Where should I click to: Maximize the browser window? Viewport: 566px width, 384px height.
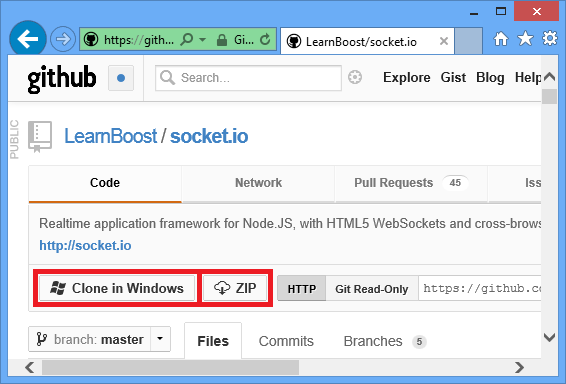click(501, 12)
